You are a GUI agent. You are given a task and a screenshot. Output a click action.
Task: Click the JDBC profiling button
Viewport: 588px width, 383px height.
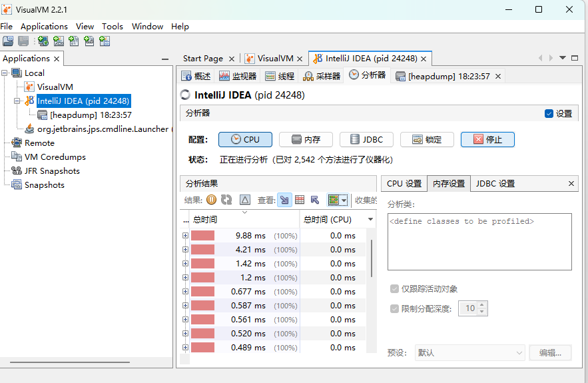(366, 140)
